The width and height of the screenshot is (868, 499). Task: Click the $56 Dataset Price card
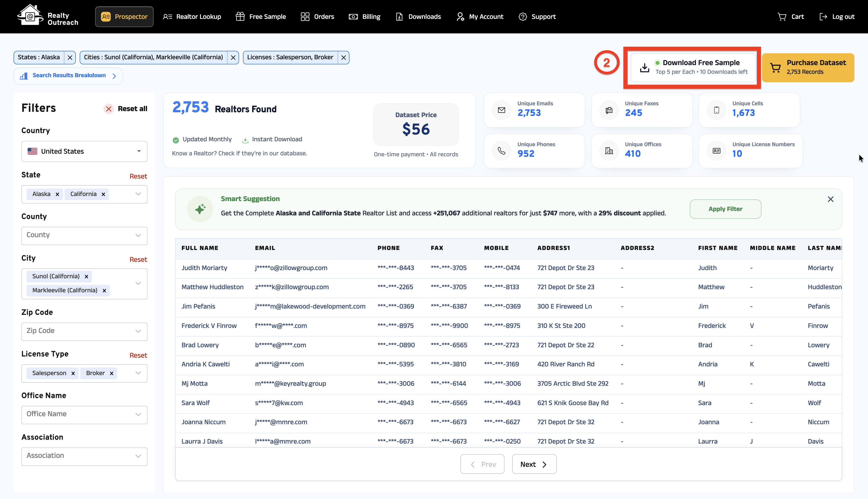pyautogui.click(x=416, y=125)
